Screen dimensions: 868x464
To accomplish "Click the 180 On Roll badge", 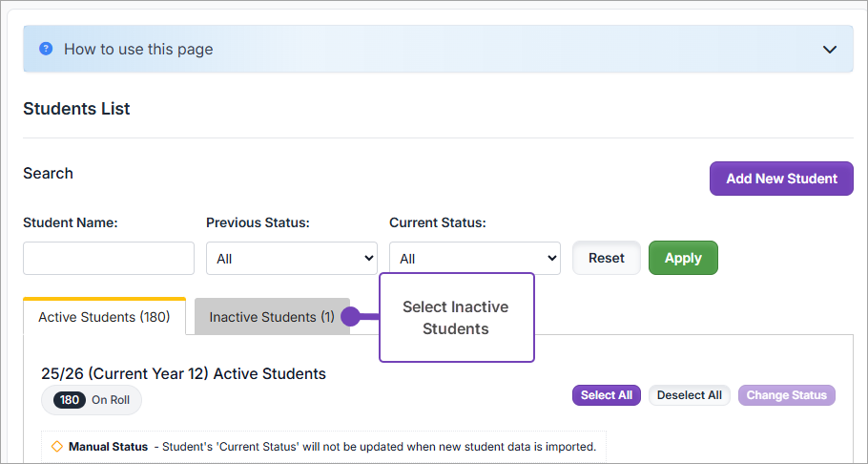I will 92,400.
